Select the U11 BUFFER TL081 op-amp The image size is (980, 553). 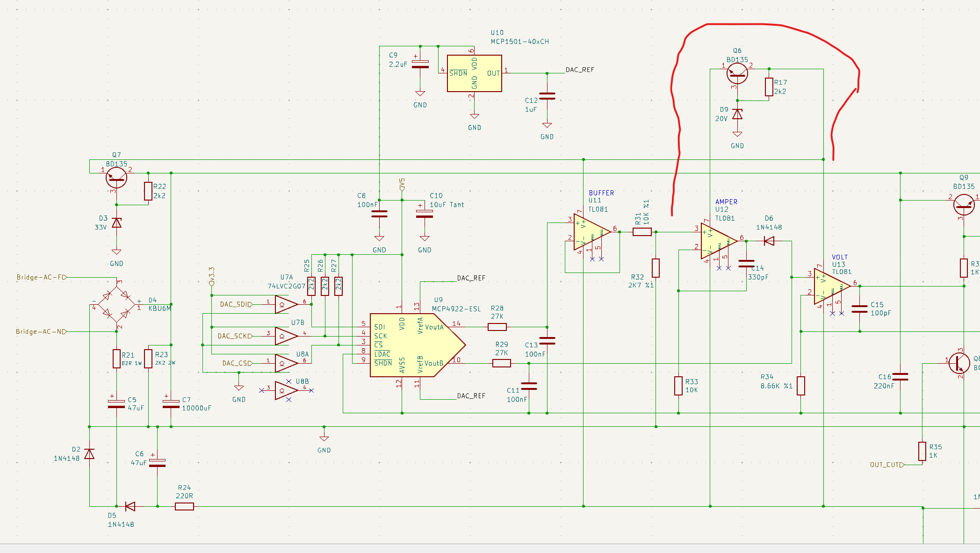pyautogui.click(x=592, y=232)
